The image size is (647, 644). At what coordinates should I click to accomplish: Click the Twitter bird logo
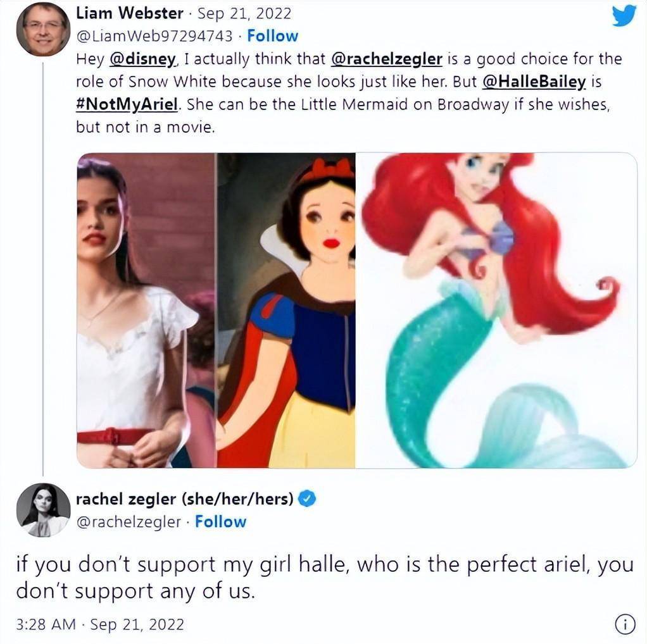click(624, 16)
